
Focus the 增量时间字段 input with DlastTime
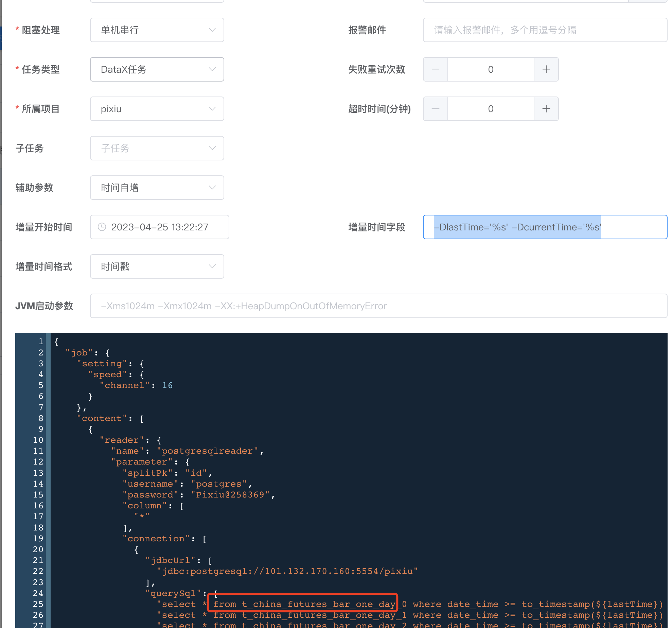(x=545, y=227)
